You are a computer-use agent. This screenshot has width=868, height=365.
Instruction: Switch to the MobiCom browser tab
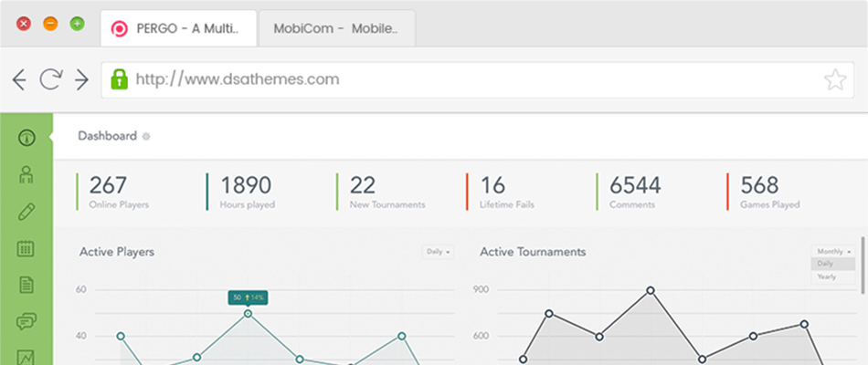pos(336,27)
